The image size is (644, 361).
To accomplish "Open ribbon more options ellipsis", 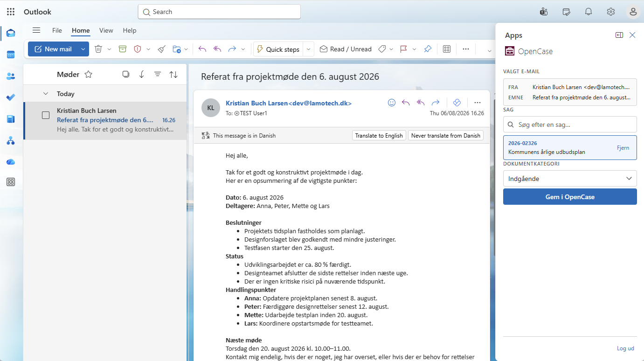I will (x=465, y=49).
